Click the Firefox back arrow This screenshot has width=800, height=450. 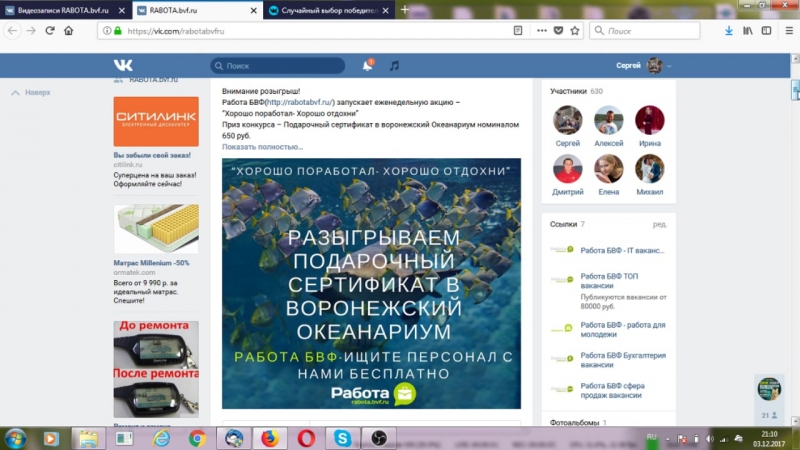pyautogui.click(x=12, y=31)
